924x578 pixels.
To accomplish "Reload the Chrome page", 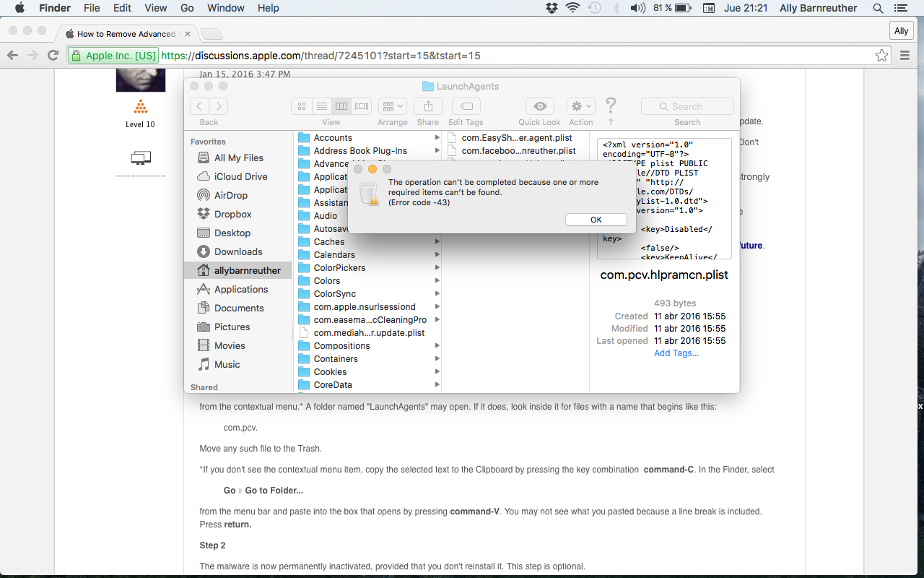I will tap(53, 55).
